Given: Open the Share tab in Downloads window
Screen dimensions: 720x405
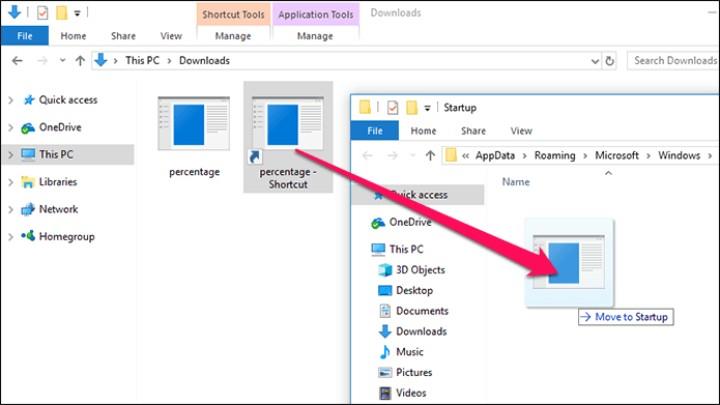Looking at the screenshot, I should coord(124,36).
